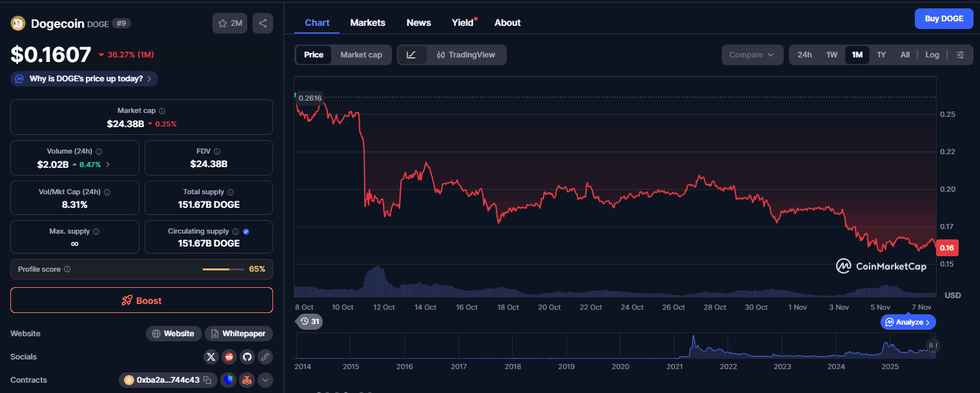Click the share icon beside Dogecoin title

coord(263,23)
